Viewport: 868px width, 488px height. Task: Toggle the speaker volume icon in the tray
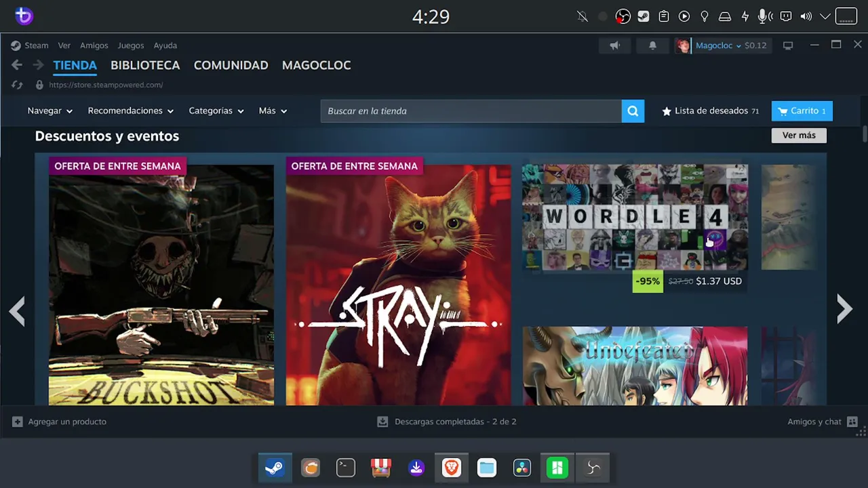click(806, 16)
